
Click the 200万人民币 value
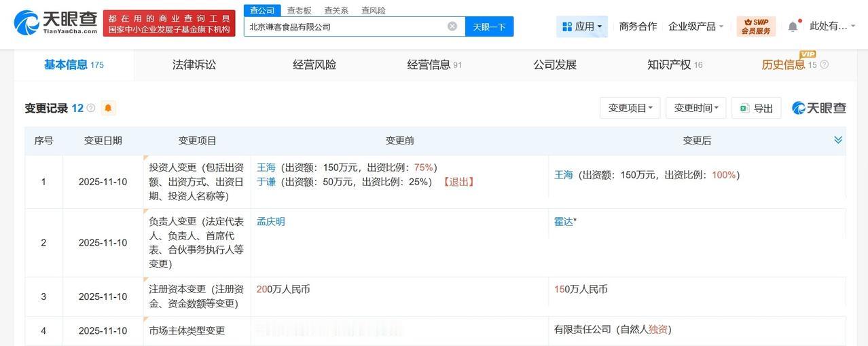point(283,290)
